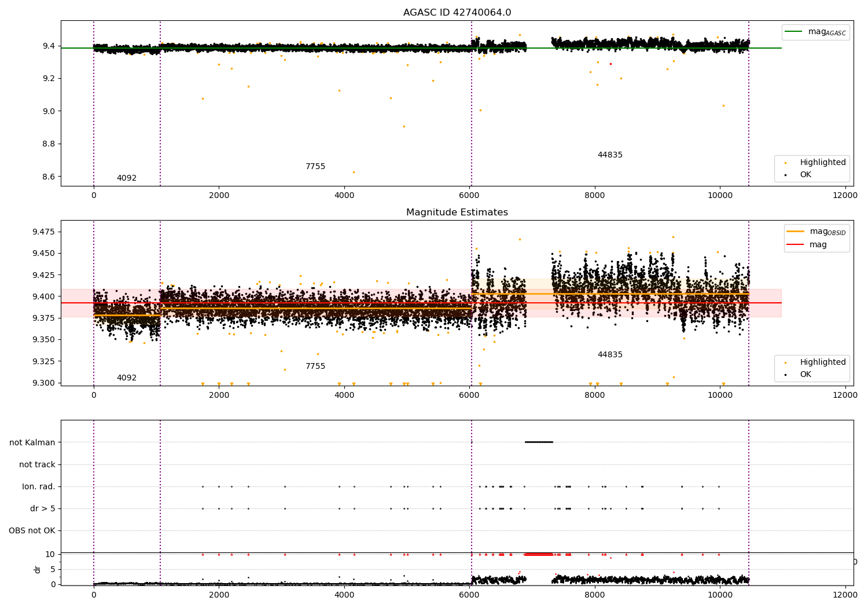
Task: Click the 9.475 tick on middle plot y-axis
Action: [x=44, y=232]
